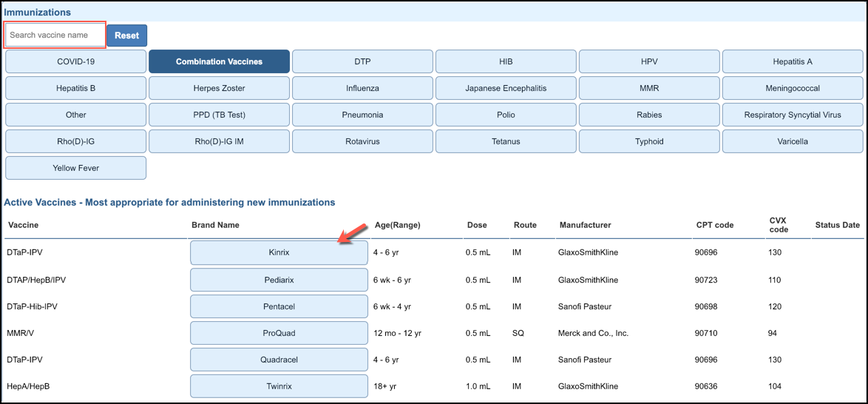Click CPT code 90698
Screen dimensions: 868x404
click(x=706, y=306)
